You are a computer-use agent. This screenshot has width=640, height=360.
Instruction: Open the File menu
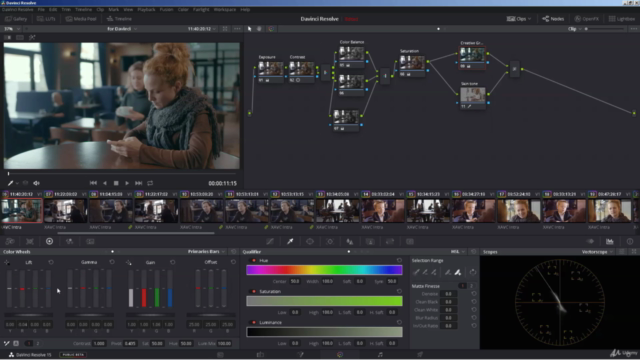tap(41, 9)
